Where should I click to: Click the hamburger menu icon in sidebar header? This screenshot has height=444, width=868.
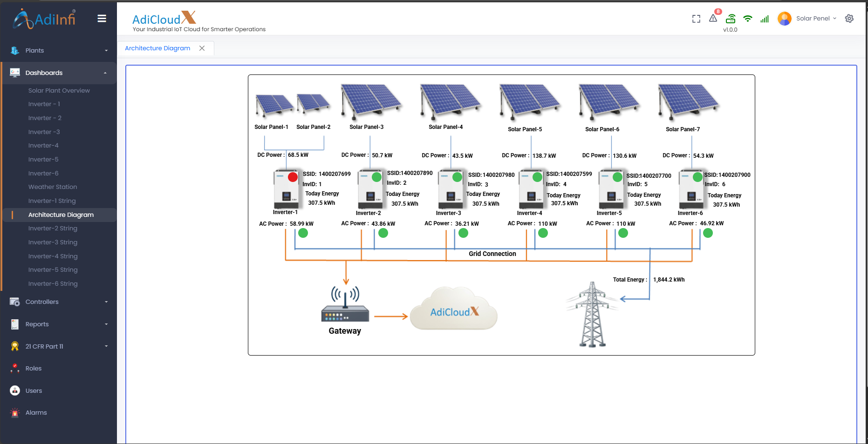click(x=102, y=19)
